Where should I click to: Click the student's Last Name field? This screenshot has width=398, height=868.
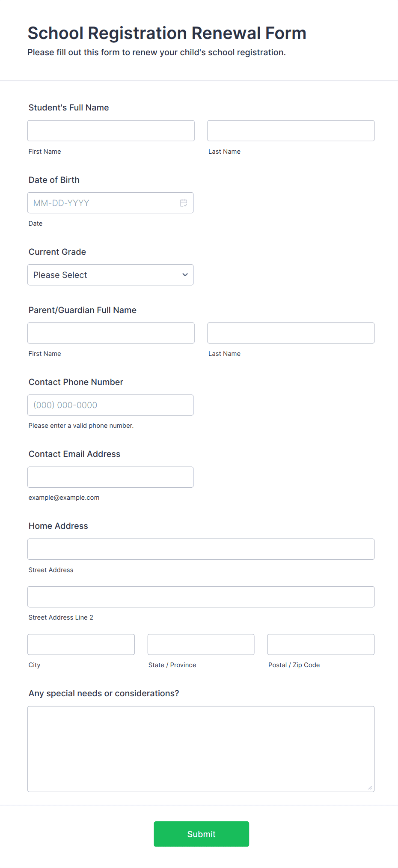[x=291, y=131]
